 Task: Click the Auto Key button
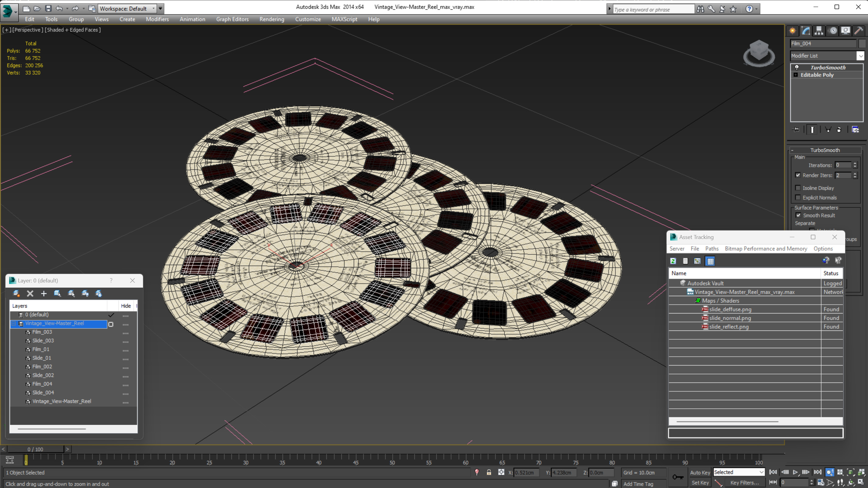pyautogui.click(x=700, y=472)
